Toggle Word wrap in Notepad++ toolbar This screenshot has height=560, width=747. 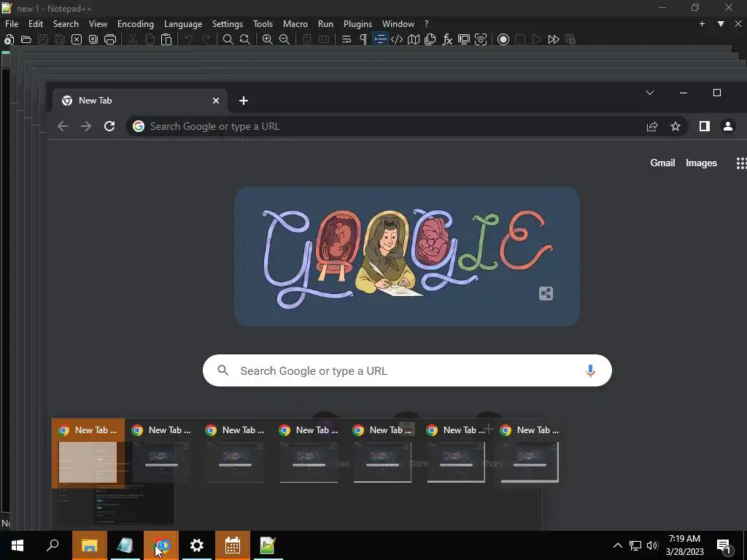pyautogui.click(x=347, y=39)
